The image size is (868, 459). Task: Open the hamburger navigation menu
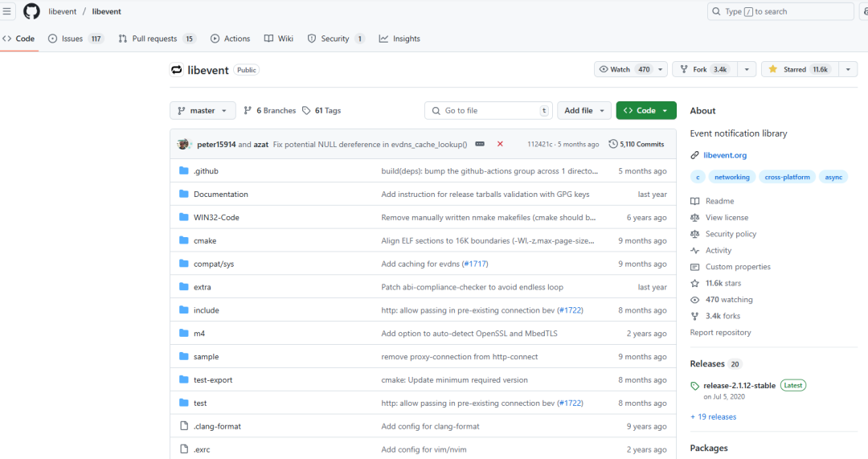(x=7, y=11)
